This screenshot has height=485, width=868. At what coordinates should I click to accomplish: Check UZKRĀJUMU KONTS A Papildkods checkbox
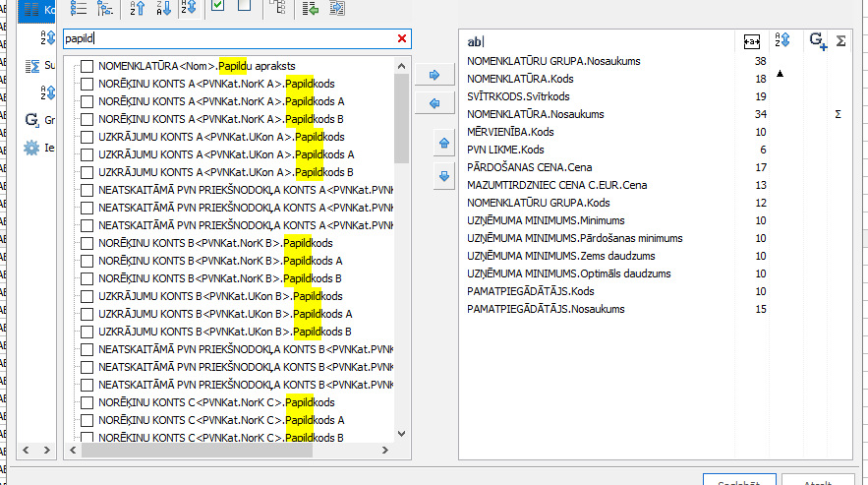click(87, 137)
